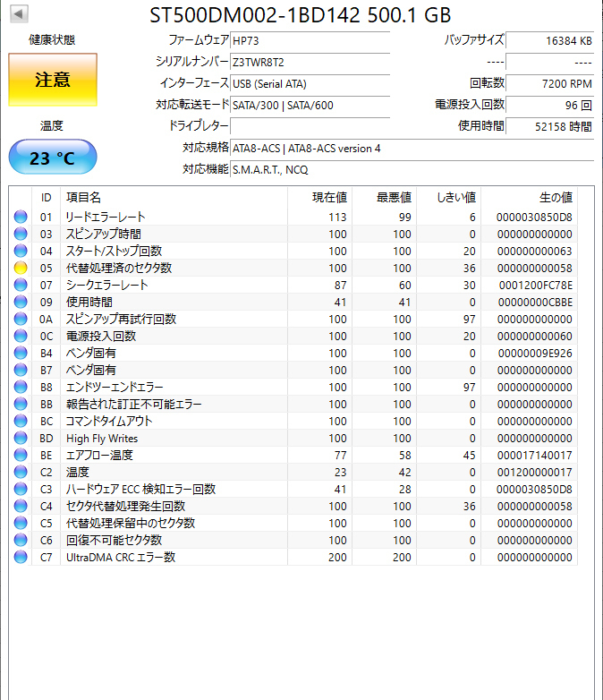Click the status orb for row B7 ベンダ固有
603x700 pixels.
click(21, 370)
